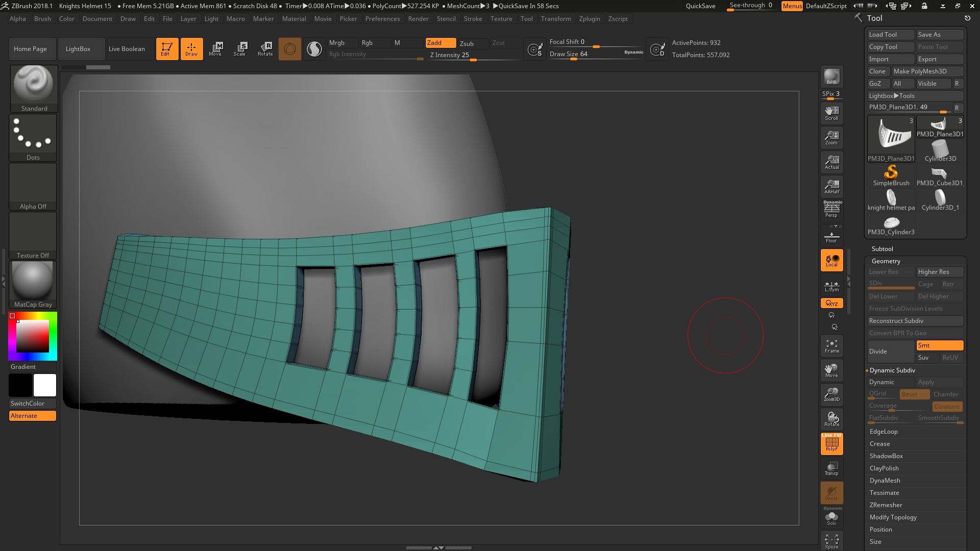Image resolution: width=980 pixels, height=551 pixels.
Task: Switch to the Move gizmo tool
Action: (215, 49)
